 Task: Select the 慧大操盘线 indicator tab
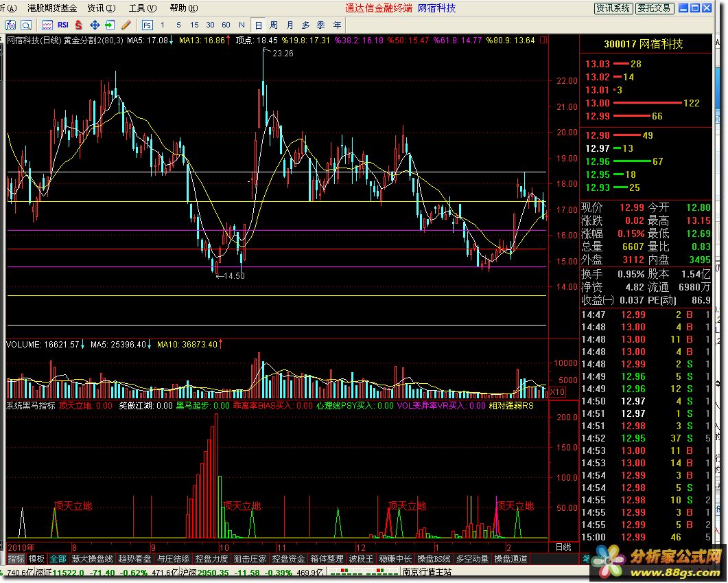coord(92,559)
